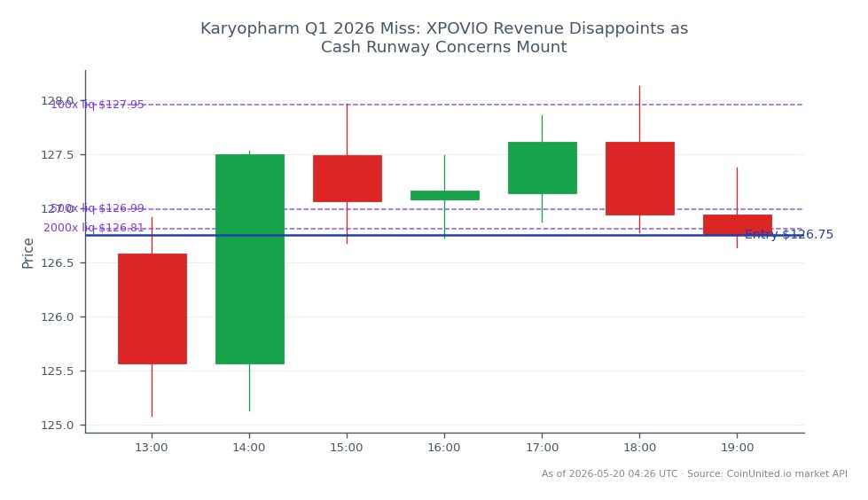Click the 14:00 x-axis tick label
Image resolution: width=868 pixels, height=500 pixels.
(249, 448)
